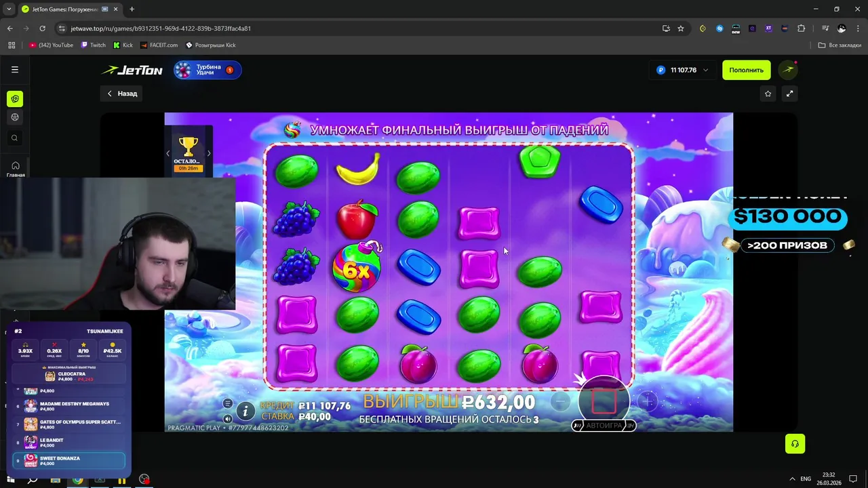Viewport: 868px width, 488px height.
Task: Bookmark this page with the star
Action: click(x=681, y=28)
